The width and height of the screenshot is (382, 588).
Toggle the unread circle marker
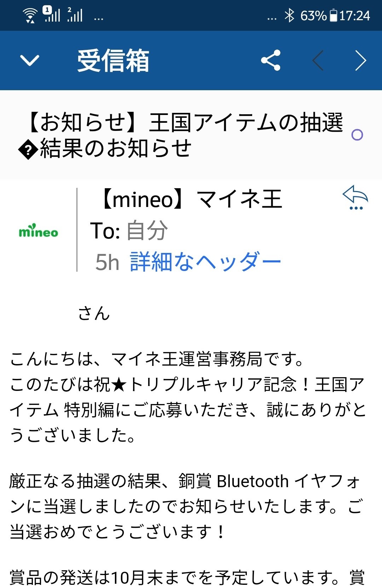coord(357,135)
